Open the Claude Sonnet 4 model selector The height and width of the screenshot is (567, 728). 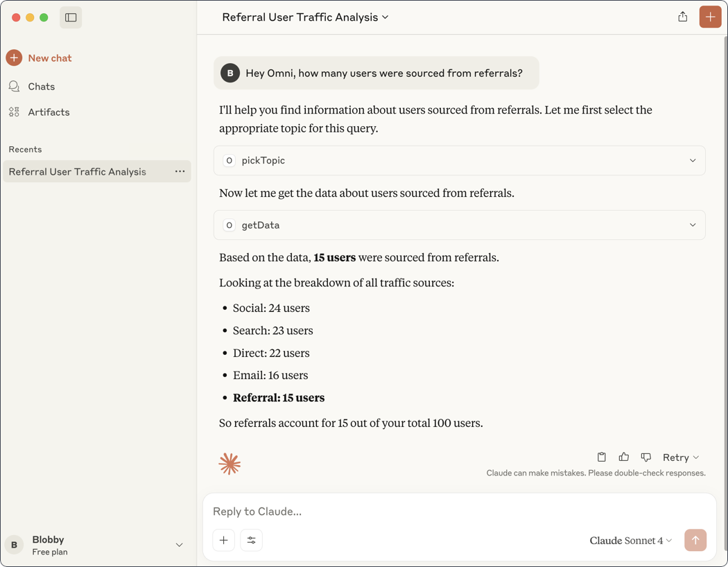630,540
